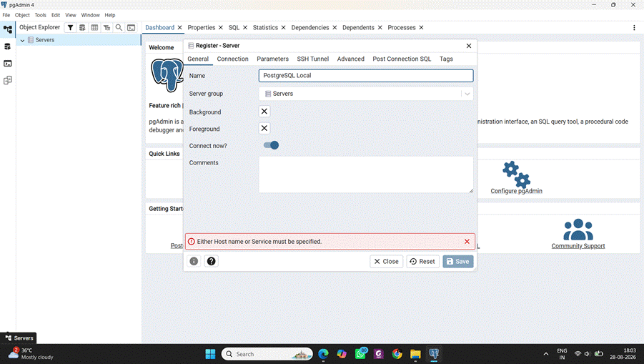This screenshot has height=364, width=644.
Task: Click the Search Objects magnifier icon
Action: (119, 27)
